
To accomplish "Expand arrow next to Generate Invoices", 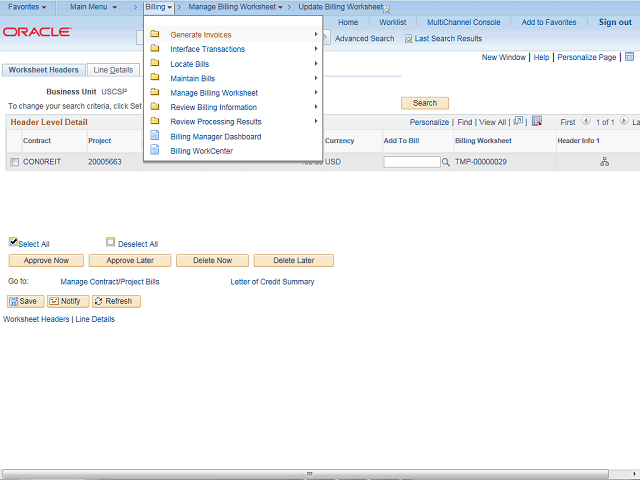I will tap(316, 34).
